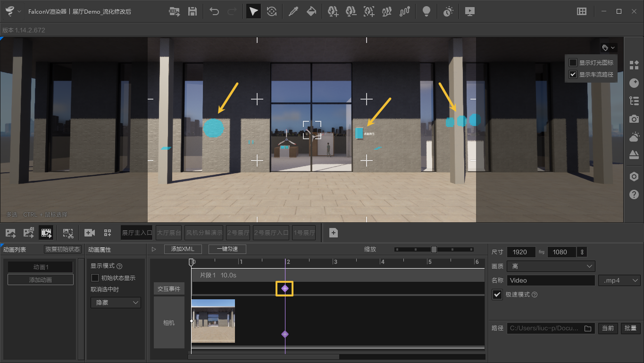Image resolution: width=644 pixels, height=363 pixels.
Task: Click the help question mark icon
Action: coord(634,194)
